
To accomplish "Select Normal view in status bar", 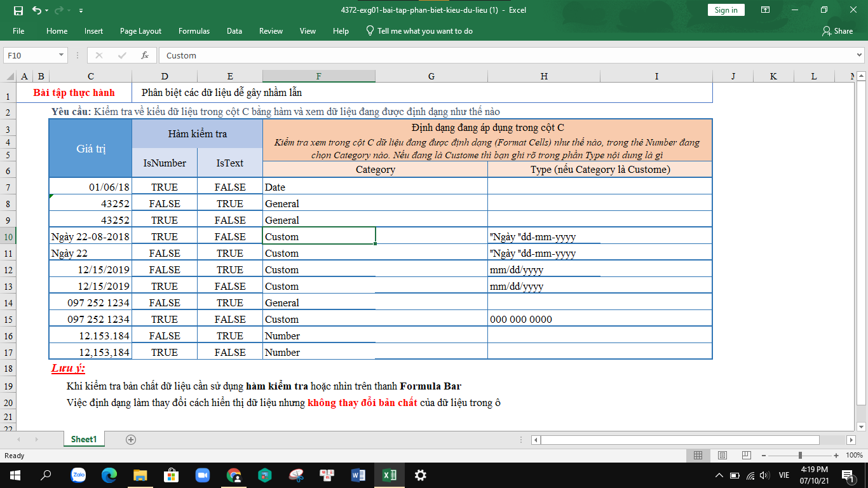I will pos(698,456).
